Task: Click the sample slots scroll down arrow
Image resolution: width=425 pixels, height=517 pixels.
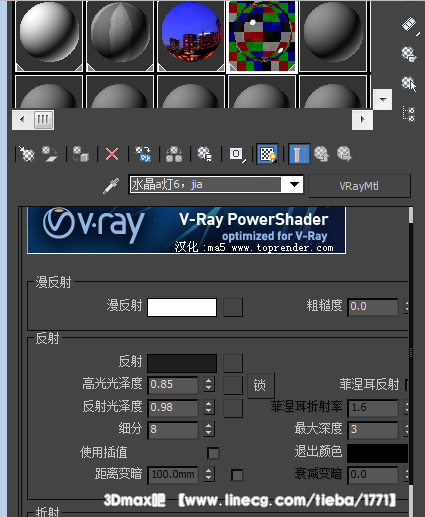Action: [x=383, y=99]
